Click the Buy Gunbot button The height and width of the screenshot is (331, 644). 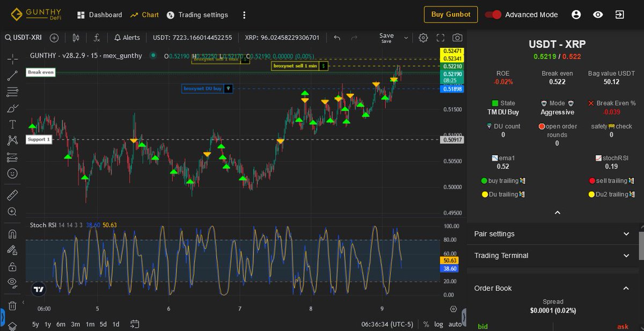[x=450, y=15]
